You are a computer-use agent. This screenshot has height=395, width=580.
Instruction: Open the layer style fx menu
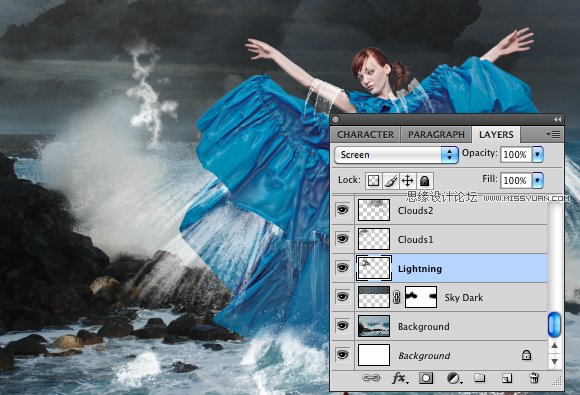click(399, 378)
